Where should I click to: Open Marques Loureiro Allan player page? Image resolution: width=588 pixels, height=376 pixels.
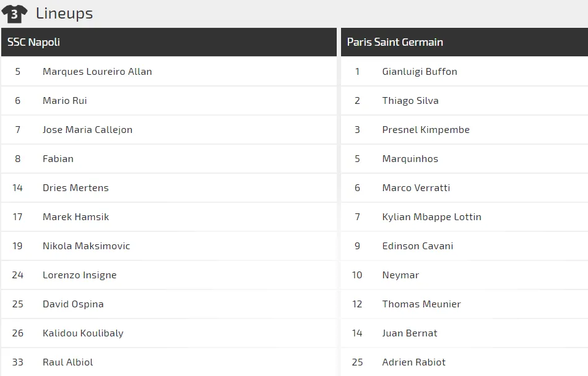(x=97, y=72)
